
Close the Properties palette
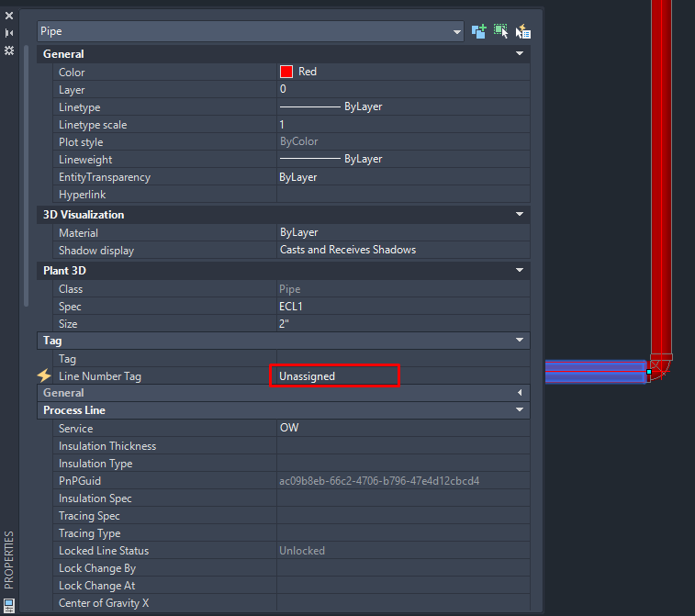point(9,16)
